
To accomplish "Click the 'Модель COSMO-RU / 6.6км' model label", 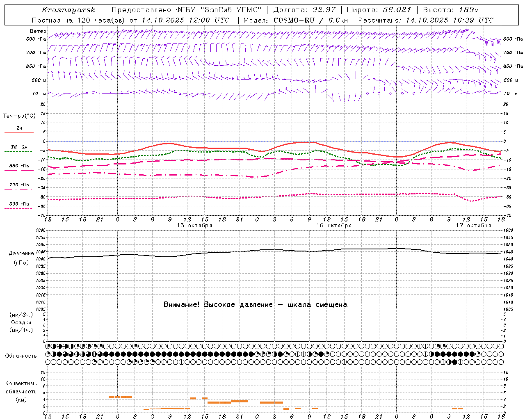I will tap(296, 20).
